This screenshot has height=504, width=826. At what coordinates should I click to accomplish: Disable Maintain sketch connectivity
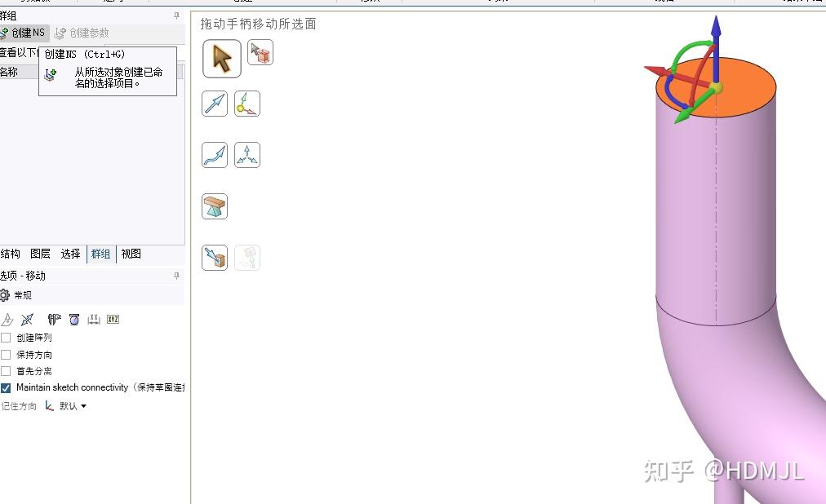[4, 387]
